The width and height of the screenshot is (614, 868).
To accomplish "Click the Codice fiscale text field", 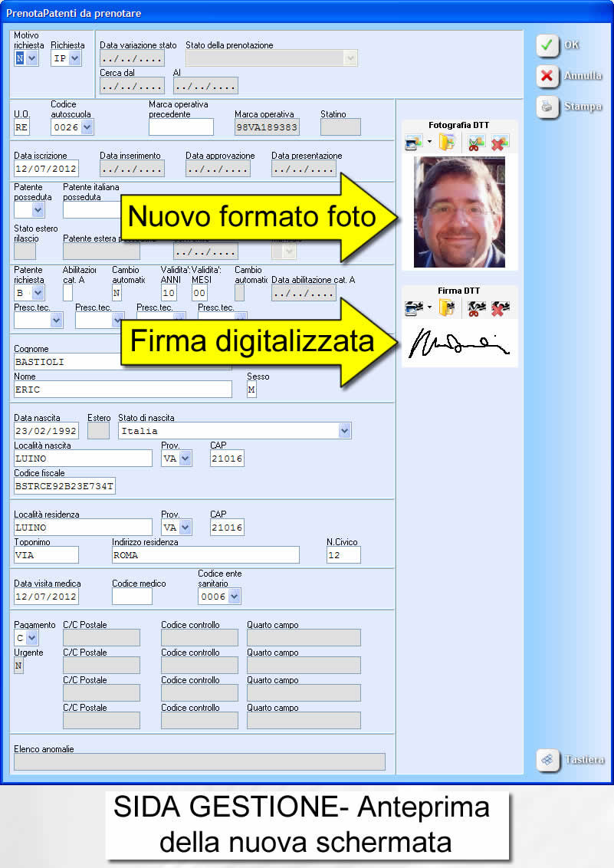I will (64, 486).
